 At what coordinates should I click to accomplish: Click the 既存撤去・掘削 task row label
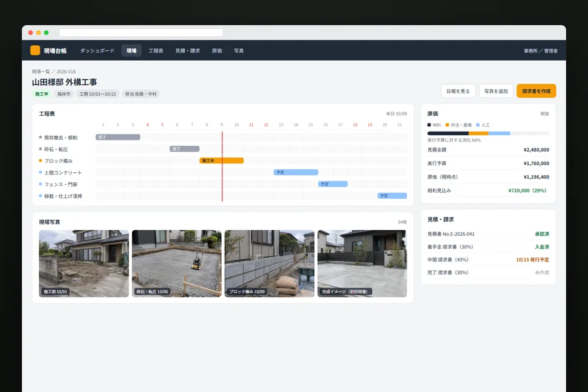[61, 138]
